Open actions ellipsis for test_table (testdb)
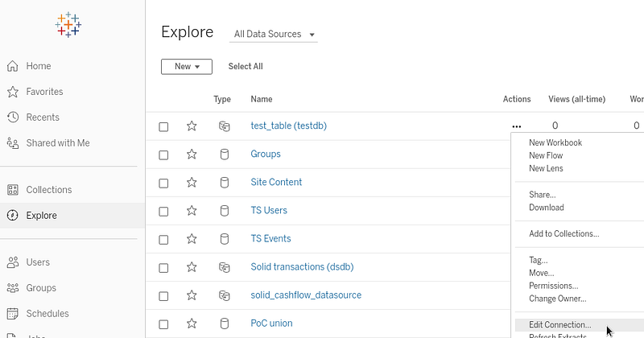The image size is (644, 338). [x=517, y=126]
